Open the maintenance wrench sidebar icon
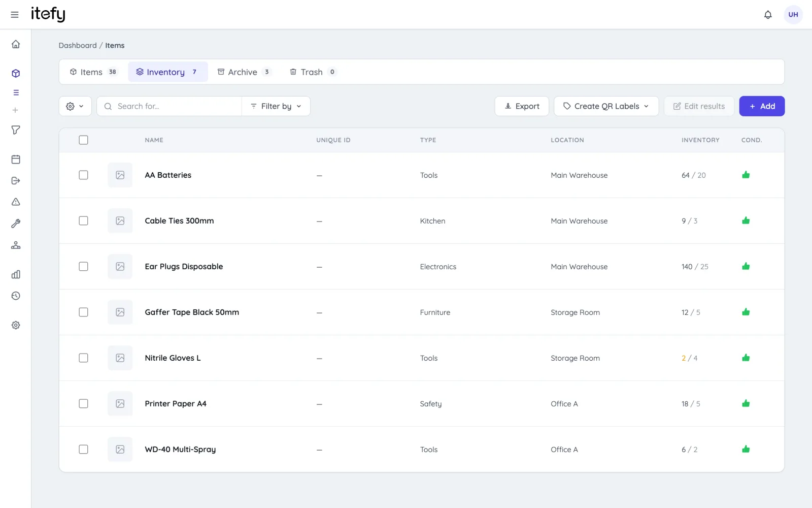This screenshot has width=812, height=508. [16, 224]
